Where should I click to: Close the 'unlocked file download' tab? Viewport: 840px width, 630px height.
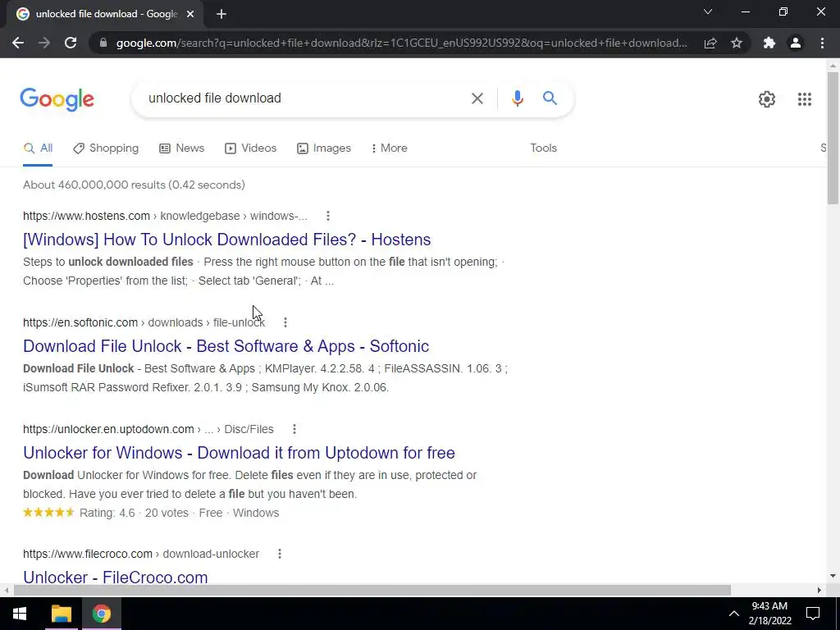pyautogui.click(x=190, y=14)
